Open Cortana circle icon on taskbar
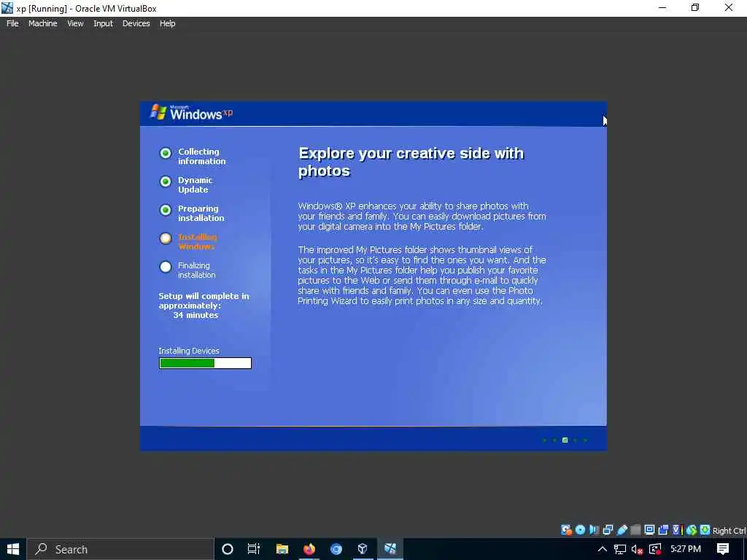This screenshot has width=747, height=560. tap(228, 549)
